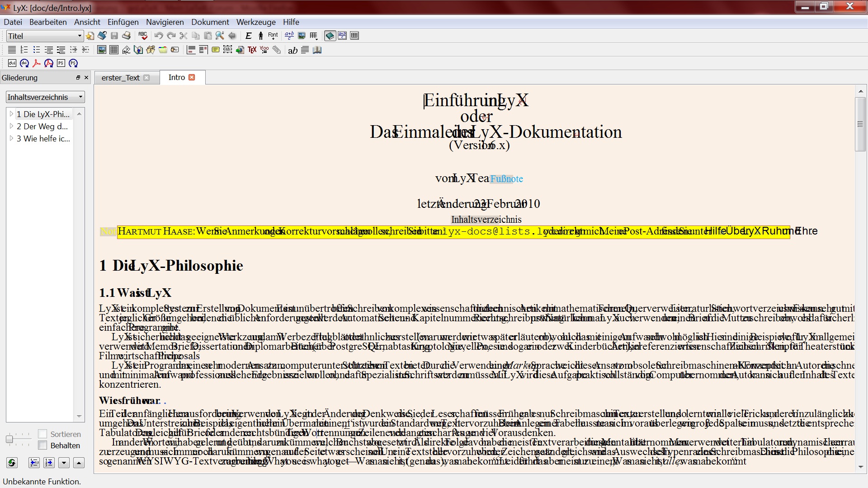Image resolution: width=868 pixels, height=488 pixels.
Task: Expand the '2 Der Weg d...' outline item
Action: [11, 127]
